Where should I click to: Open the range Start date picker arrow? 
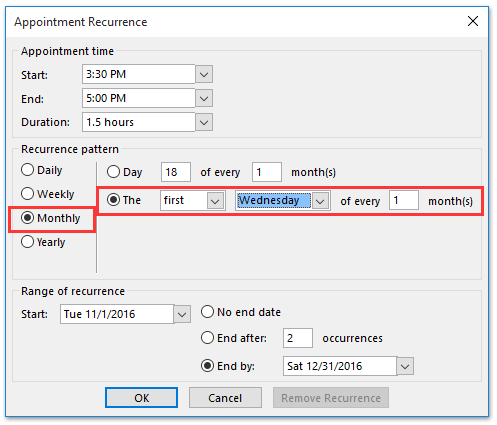[182, 314]
